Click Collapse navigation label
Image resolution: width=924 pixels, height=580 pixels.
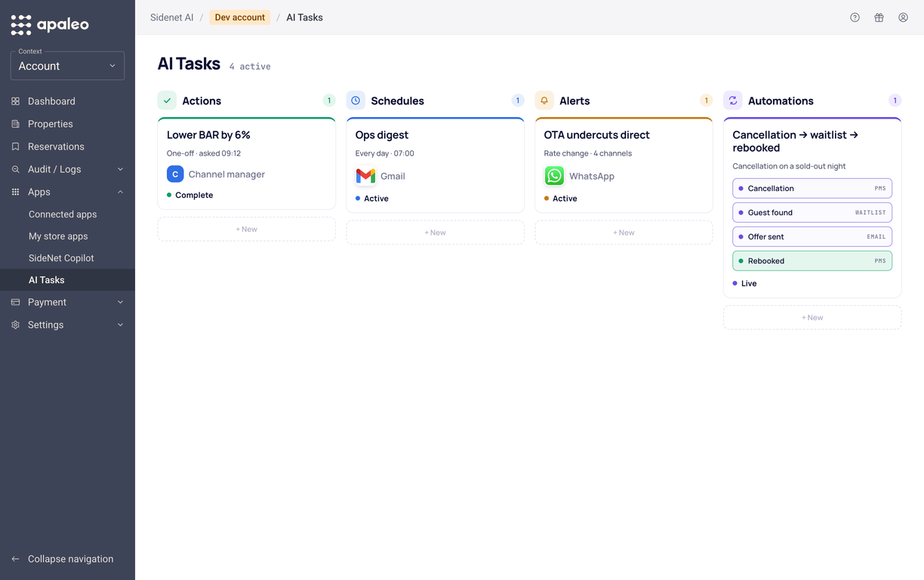[x=70, y=559]
